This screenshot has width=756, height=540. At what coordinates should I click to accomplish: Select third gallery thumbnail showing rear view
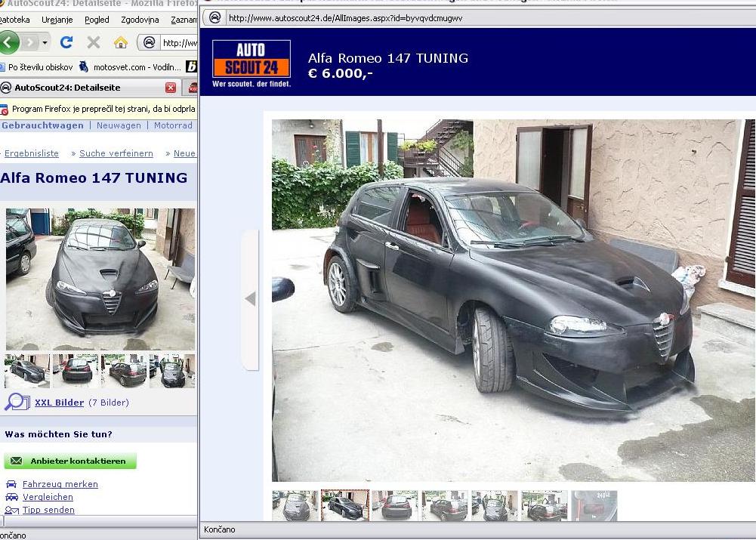pyautogui.click(x=395, y=505)
